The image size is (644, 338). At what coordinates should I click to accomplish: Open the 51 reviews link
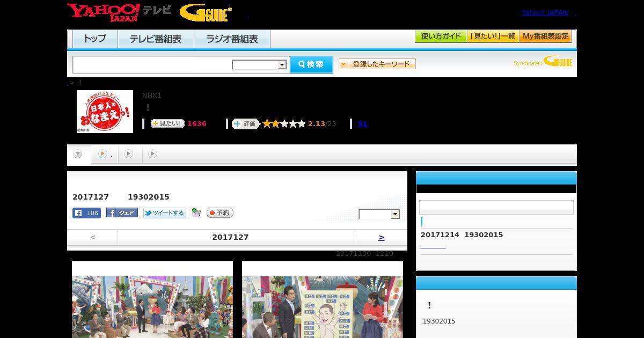tap(363, 124)
